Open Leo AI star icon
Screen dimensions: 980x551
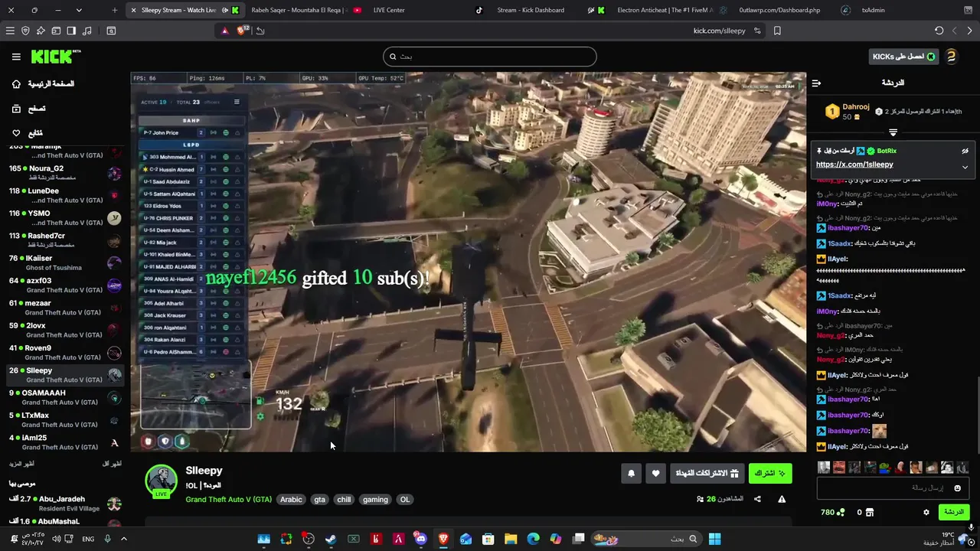[41, 31]
